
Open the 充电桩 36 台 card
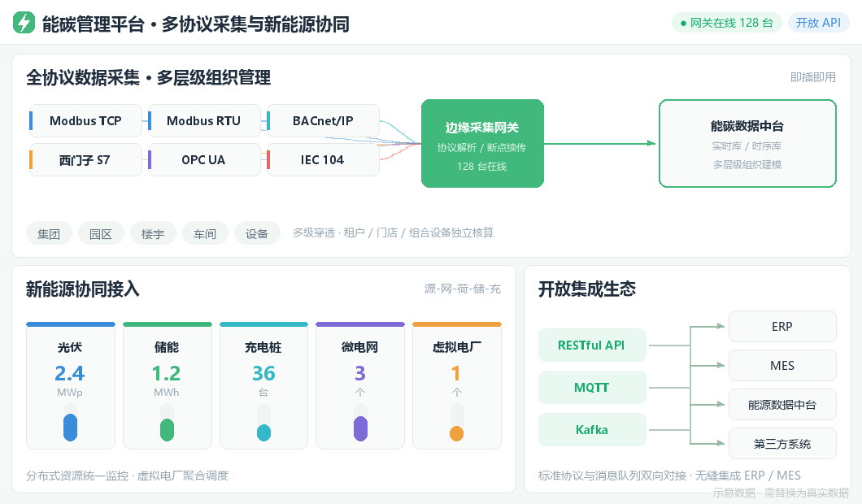tap(263, 385)
